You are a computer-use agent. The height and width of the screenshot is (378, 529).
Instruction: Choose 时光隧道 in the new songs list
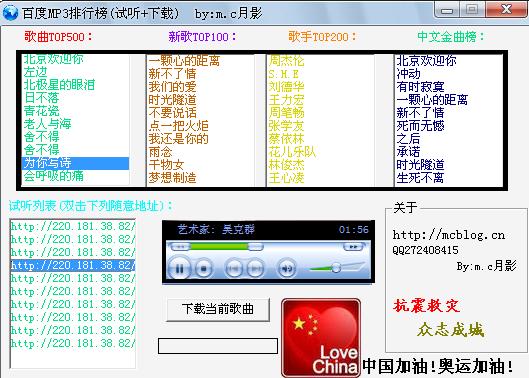[x=172, y=100]
